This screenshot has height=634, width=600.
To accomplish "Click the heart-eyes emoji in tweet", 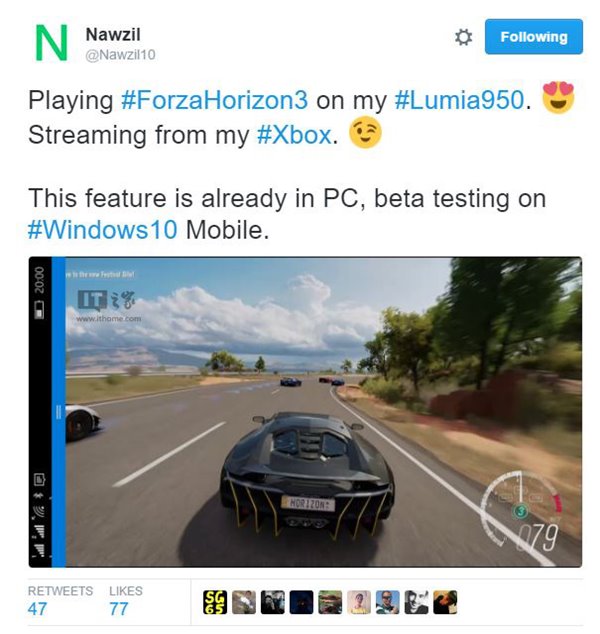I will point(558,97).
